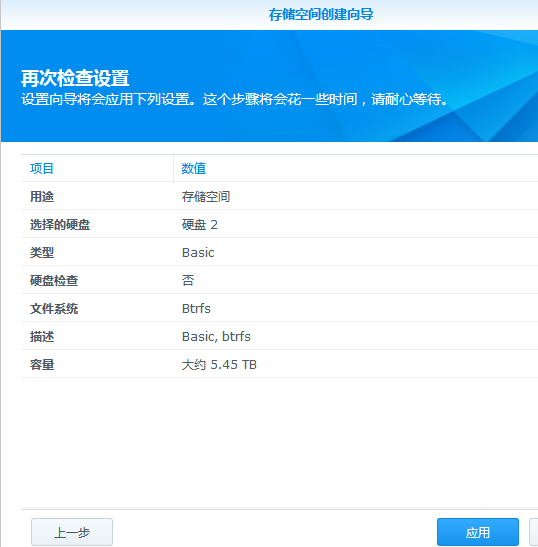Go back with 上一步 button
Image resolution: width=538 pixels, height=547 pixels.
[72, 532]
